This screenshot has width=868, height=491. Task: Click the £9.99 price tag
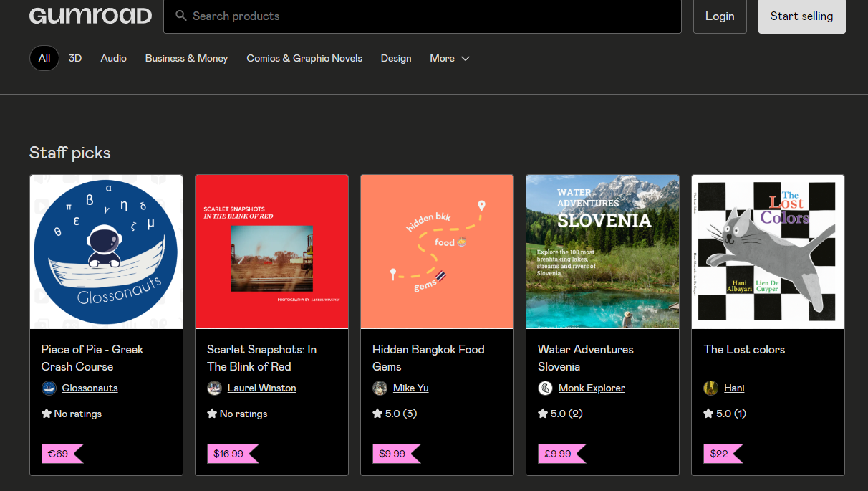(x=561, y=454)
